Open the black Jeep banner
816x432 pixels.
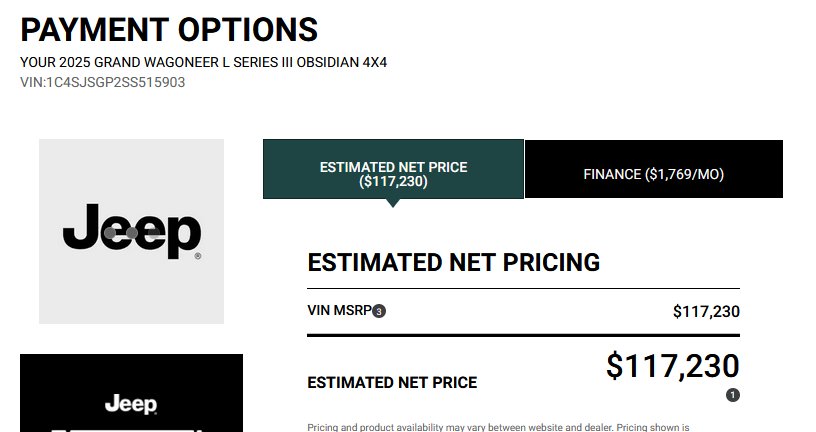131,393
